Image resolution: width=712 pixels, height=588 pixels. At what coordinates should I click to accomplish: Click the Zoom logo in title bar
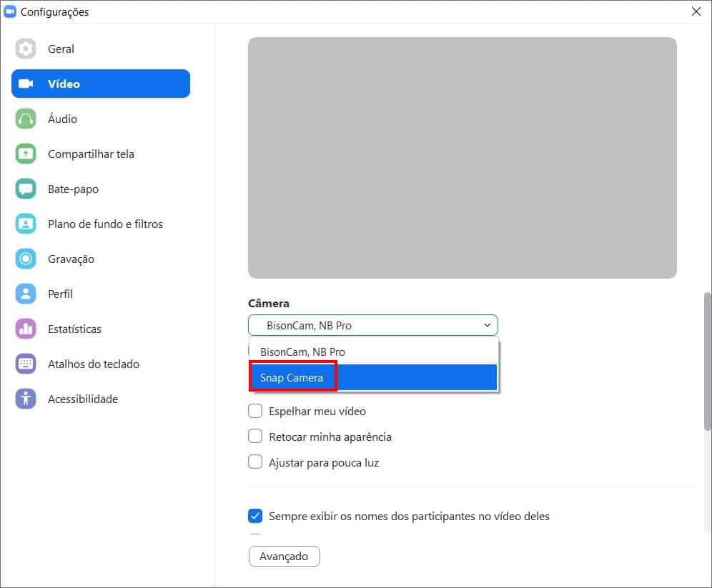(9, 11)
